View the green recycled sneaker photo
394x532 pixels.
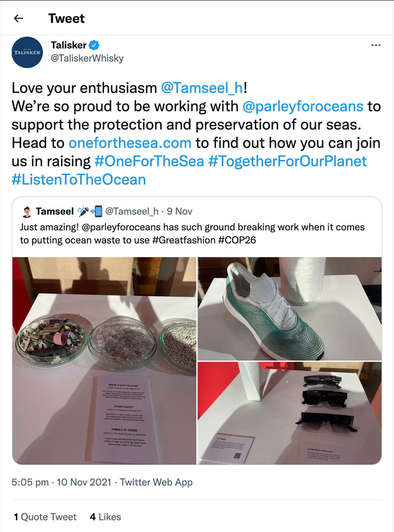click(x=290, y=309)
